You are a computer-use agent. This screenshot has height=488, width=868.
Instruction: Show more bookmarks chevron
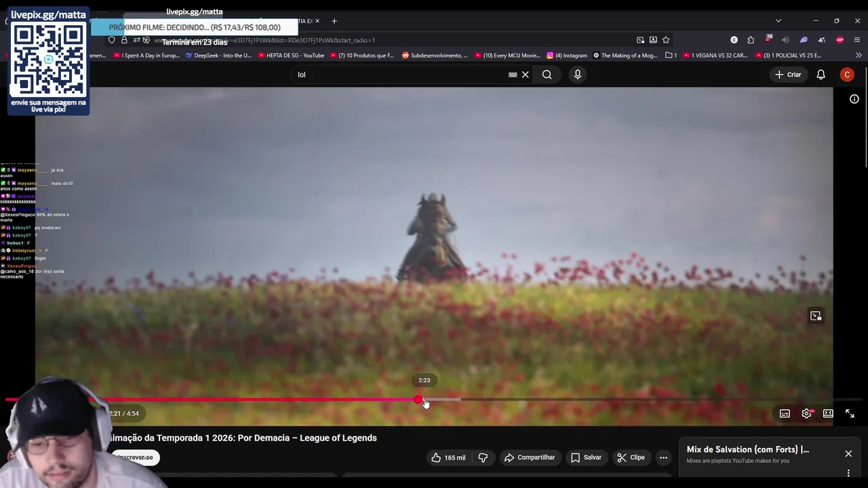[x=859, y=56]
